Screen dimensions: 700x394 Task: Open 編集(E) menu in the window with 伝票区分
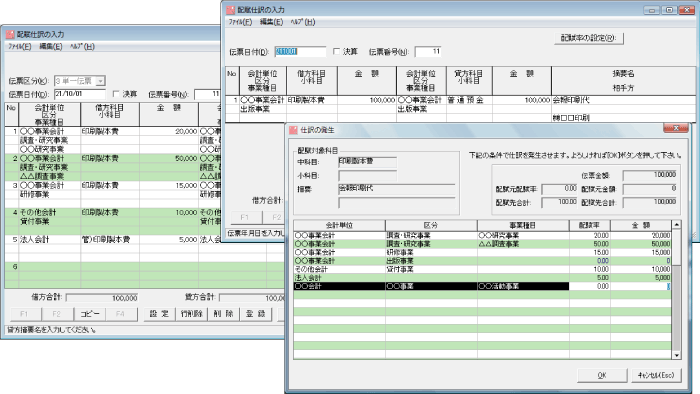(50, 46)
